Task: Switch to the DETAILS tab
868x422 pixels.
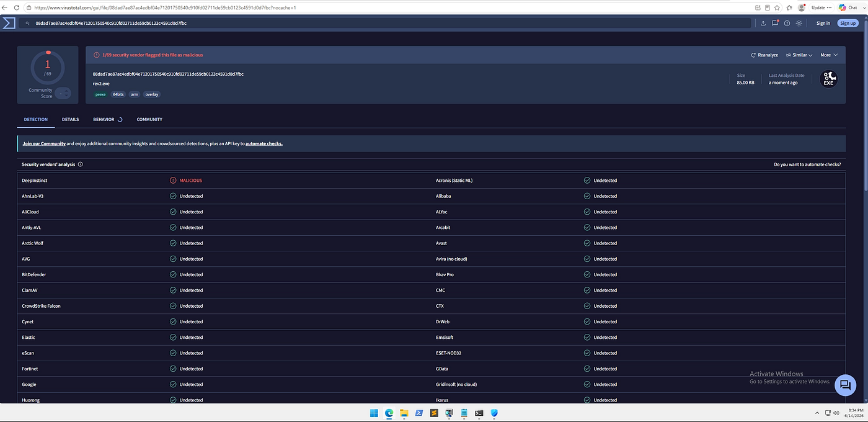Action: click(x=70, y=119)
